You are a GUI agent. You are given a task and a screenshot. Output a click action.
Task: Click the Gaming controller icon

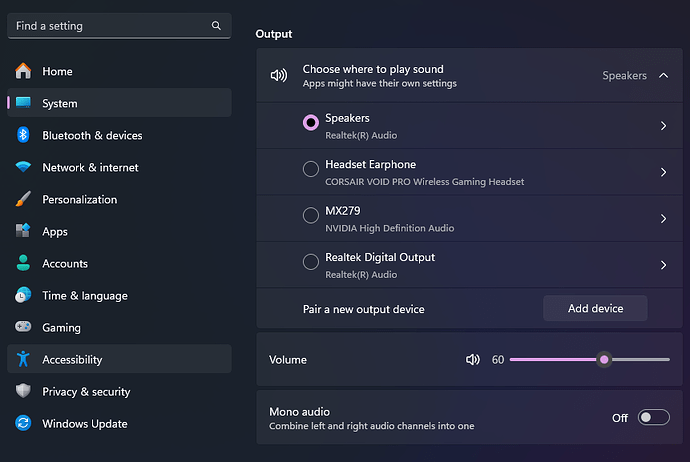click(23, 326)
